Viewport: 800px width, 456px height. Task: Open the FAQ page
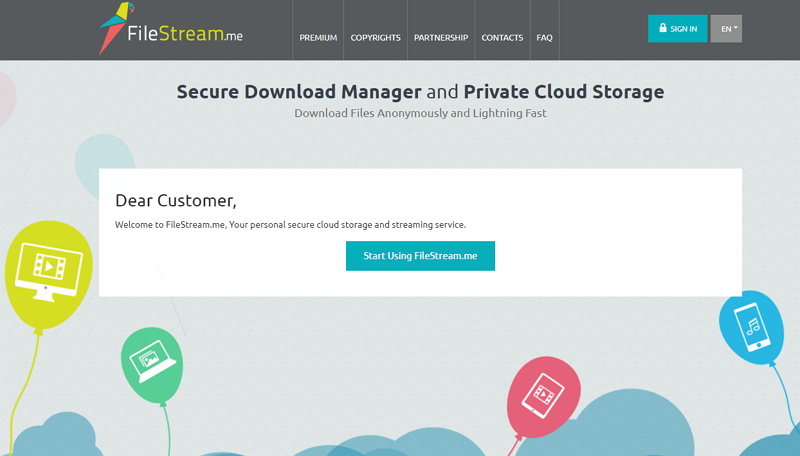click(x=544, y=38)
